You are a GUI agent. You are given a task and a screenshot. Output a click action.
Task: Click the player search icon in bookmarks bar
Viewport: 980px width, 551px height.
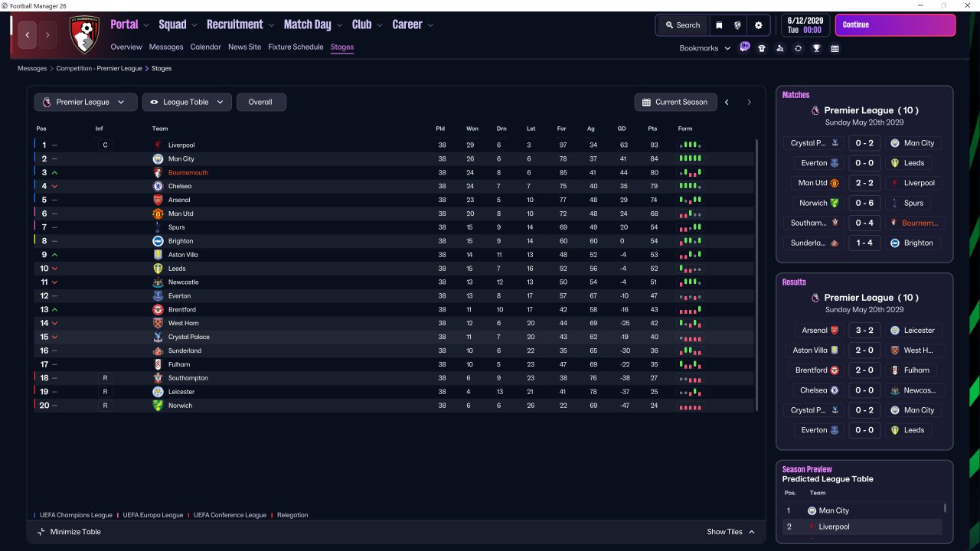click(x=779, y=48)
